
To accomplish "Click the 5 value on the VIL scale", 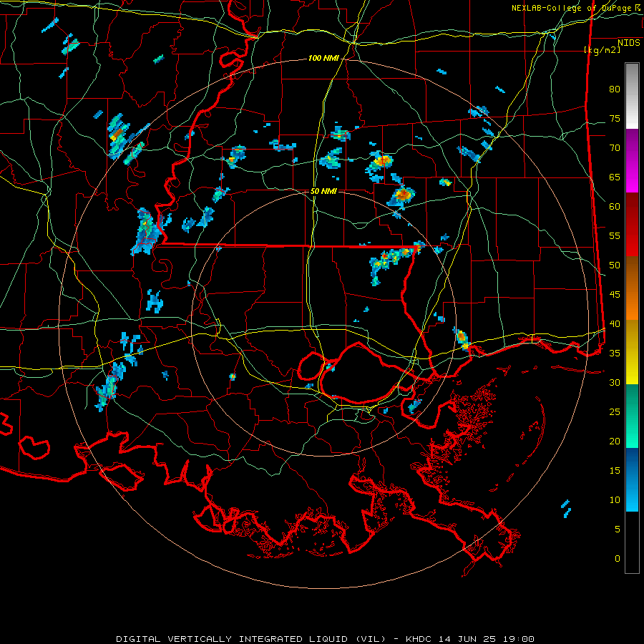I will tap(618, 530).
